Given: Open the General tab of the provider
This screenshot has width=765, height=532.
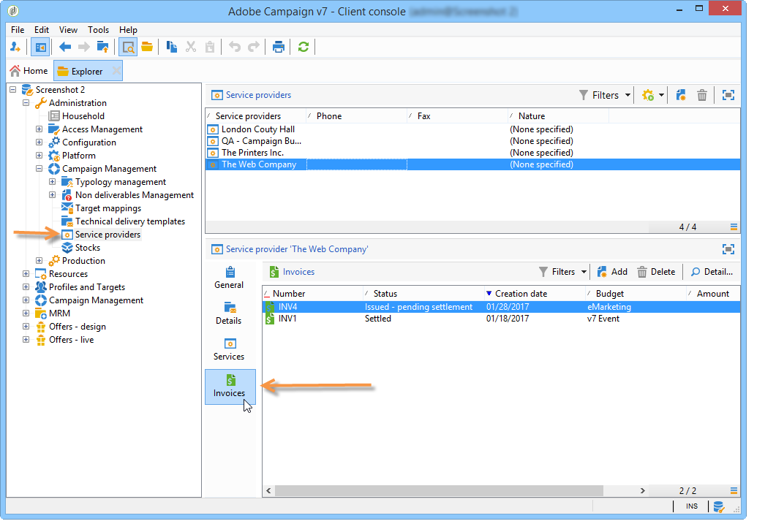Looking at the screenshot, I should click(x=229, y=278).
